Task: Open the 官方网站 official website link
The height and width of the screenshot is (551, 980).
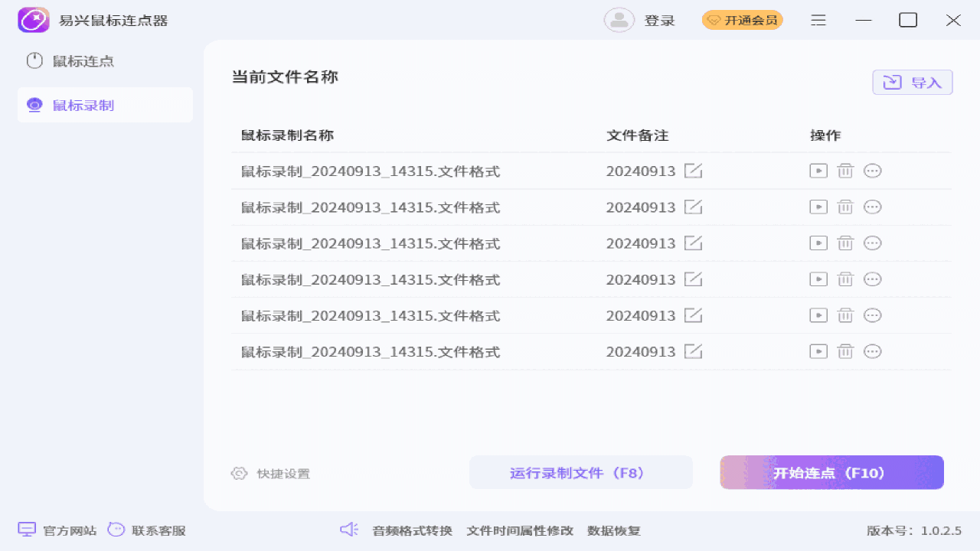Action: pos(57,530)
